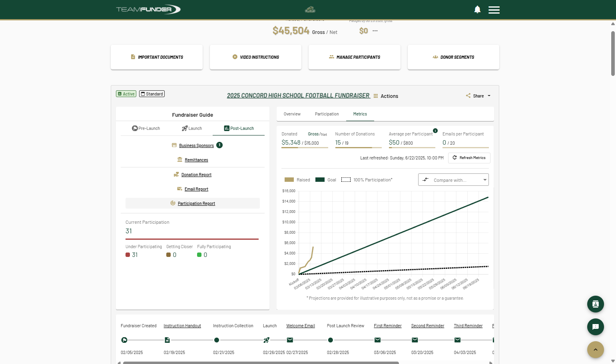
Task: Expand the Share dropdown
Action: [x=478, y=96]
